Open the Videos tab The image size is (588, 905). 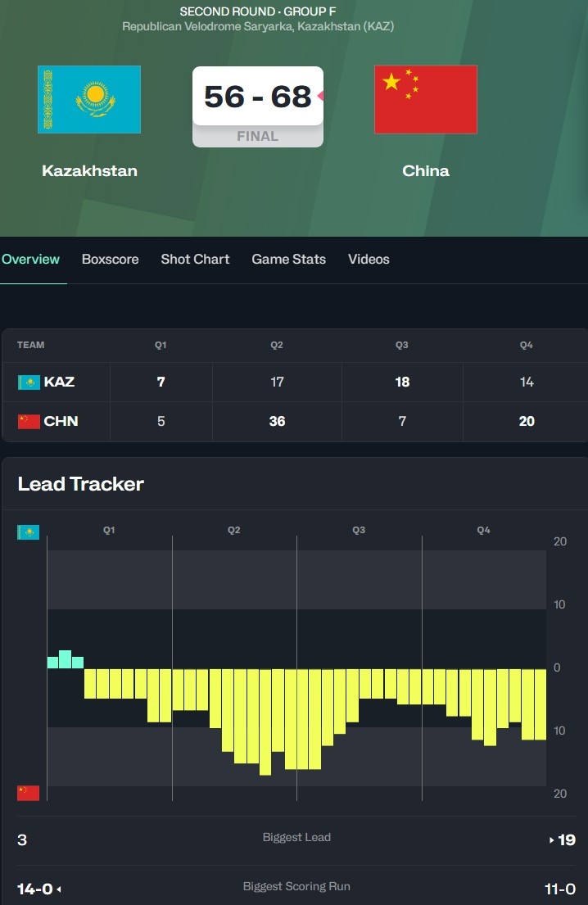(369, 260)
